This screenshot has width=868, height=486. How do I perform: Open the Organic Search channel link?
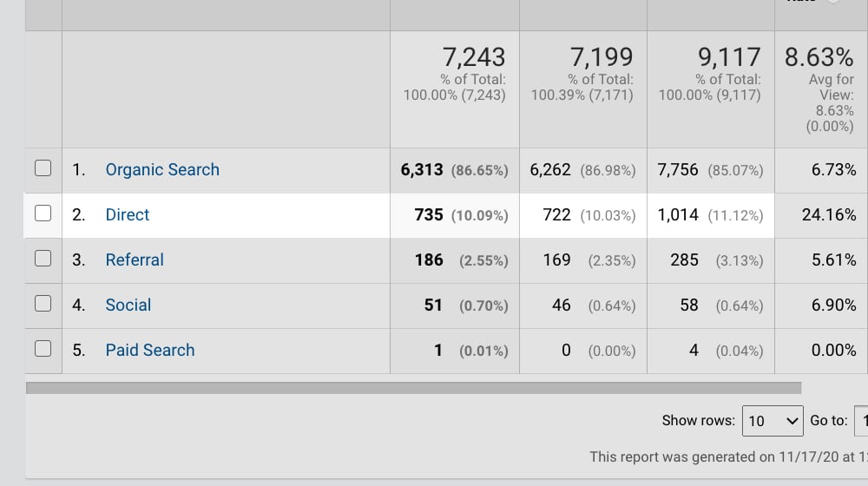coord(162,170)
